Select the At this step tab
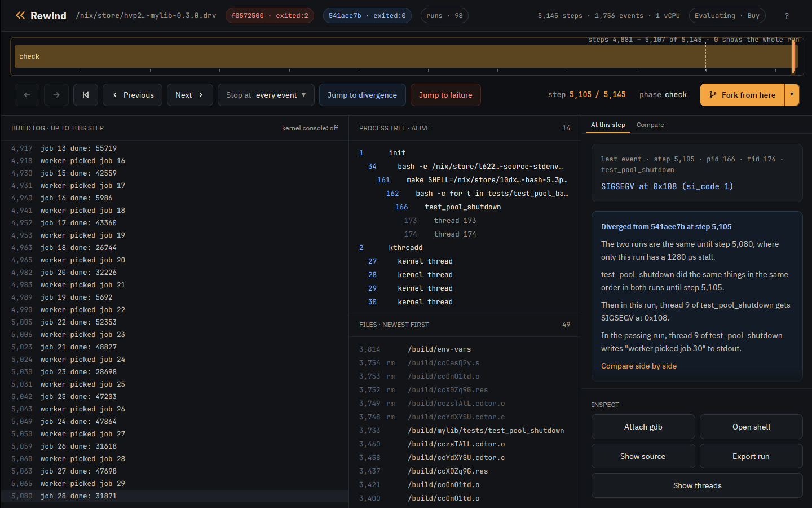Image resolution: width=812 pixels, height=508 pixels. pos(608,125)
